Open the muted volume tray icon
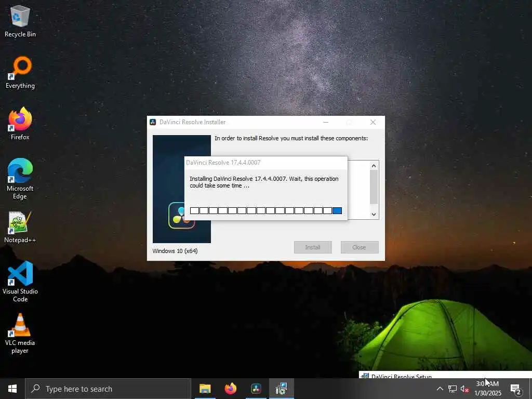This screenshot has width=532, height=399. (464, 389)
